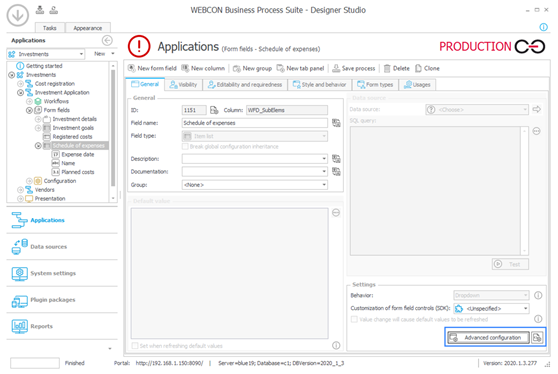Click the icon next to ID field

pos(214,110)
